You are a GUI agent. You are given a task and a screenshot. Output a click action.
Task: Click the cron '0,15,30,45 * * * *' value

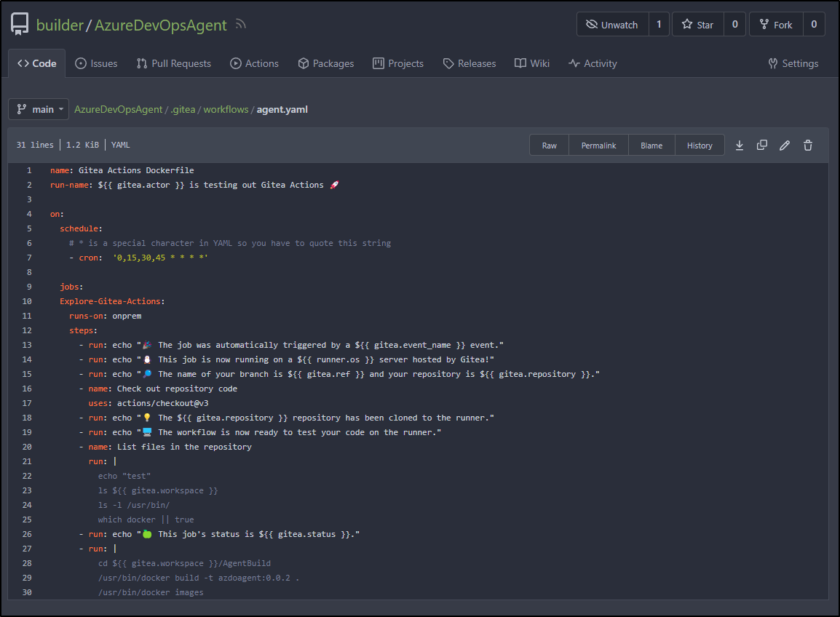(160, 258)
